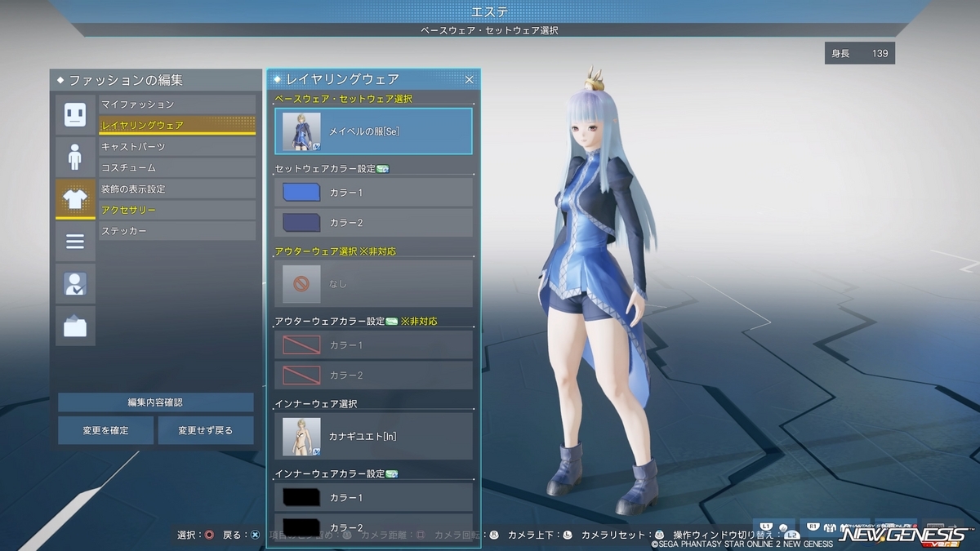Select the face editing category icon
This screenshot has height=551, width=980.
75,114
